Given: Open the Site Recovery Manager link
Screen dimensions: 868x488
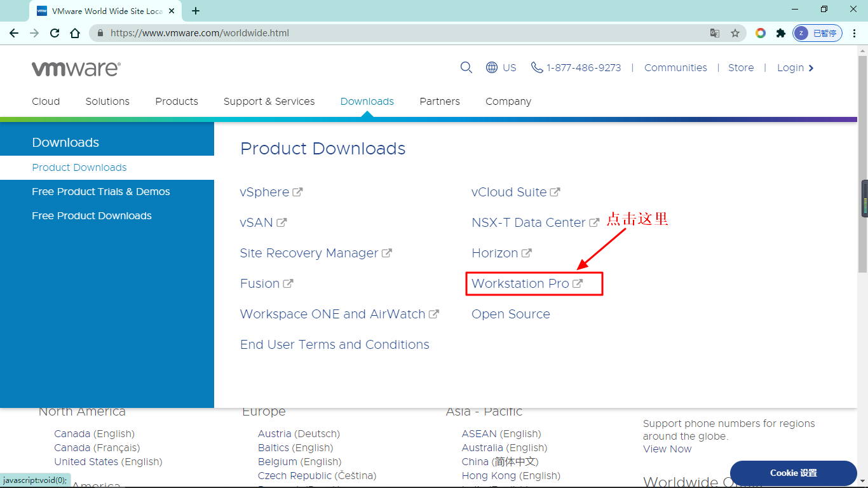Looking at the screenshot, I should (316, 253).
